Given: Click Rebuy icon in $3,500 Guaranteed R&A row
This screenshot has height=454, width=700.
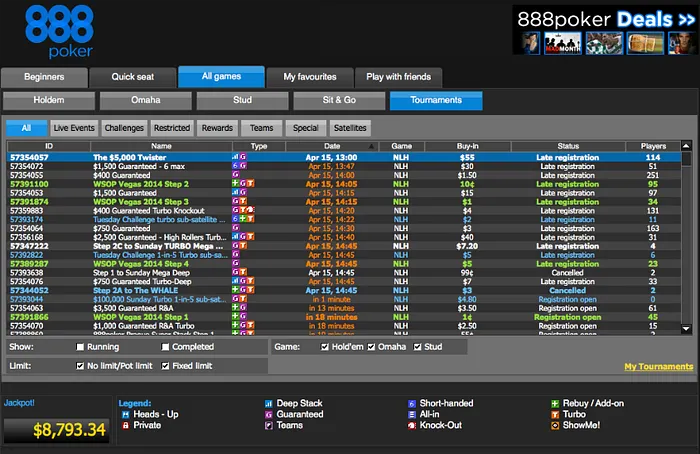Looking at the screenshot, I should (235, 308).
